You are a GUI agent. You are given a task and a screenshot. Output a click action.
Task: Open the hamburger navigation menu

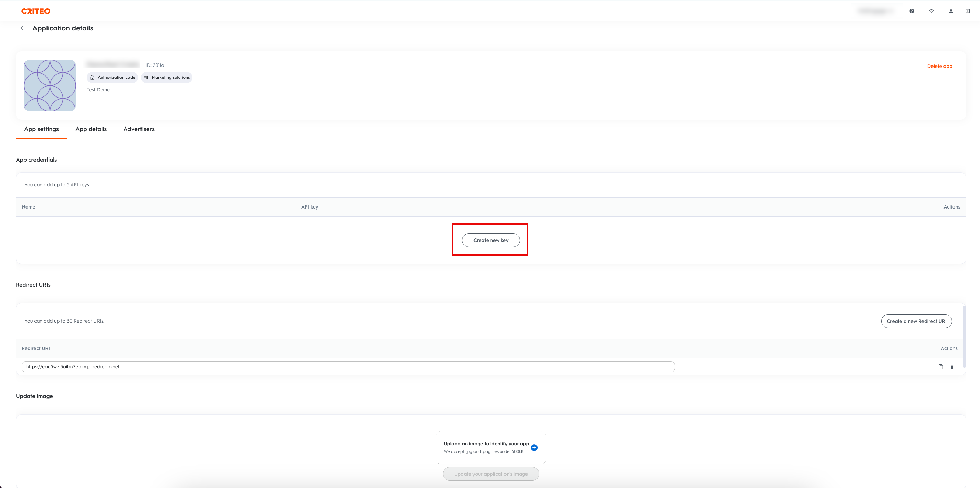pos(14,11)
